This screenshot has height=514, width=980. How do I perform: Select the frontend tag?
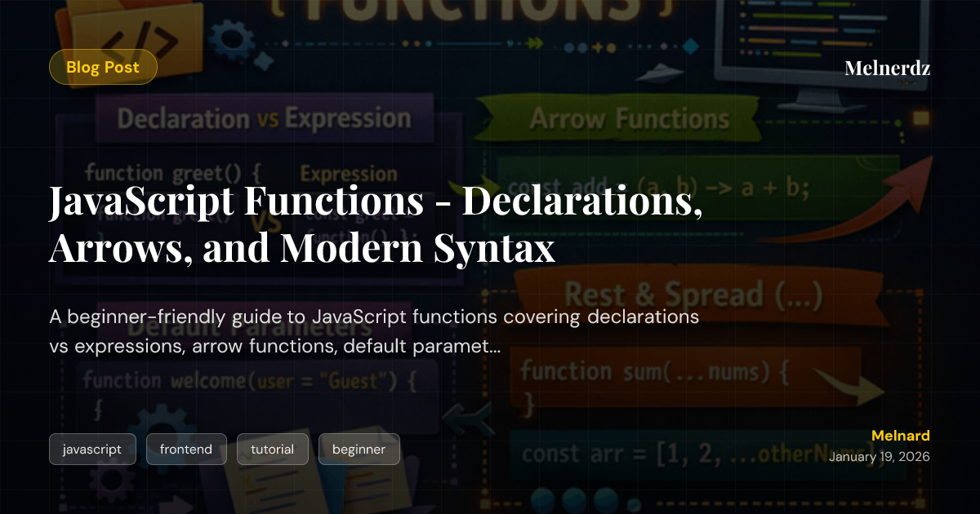click(x=186, y=449)
